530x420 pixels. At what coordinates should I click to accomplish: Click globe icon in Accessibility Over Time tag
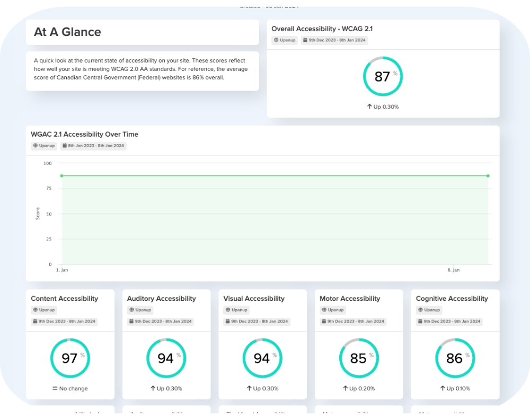pyautogui.click(x=35, y=146)
